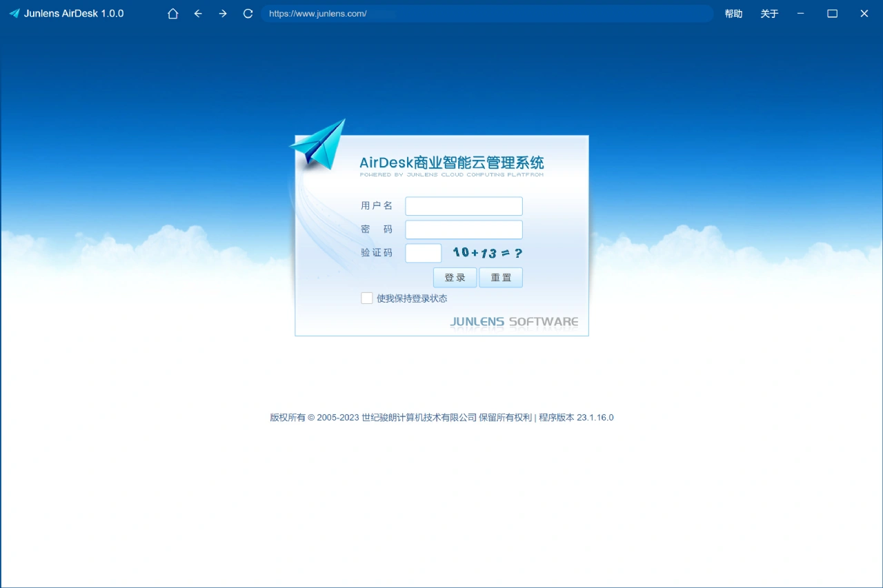
Task: Go to the home page icon
Action: 173,14
